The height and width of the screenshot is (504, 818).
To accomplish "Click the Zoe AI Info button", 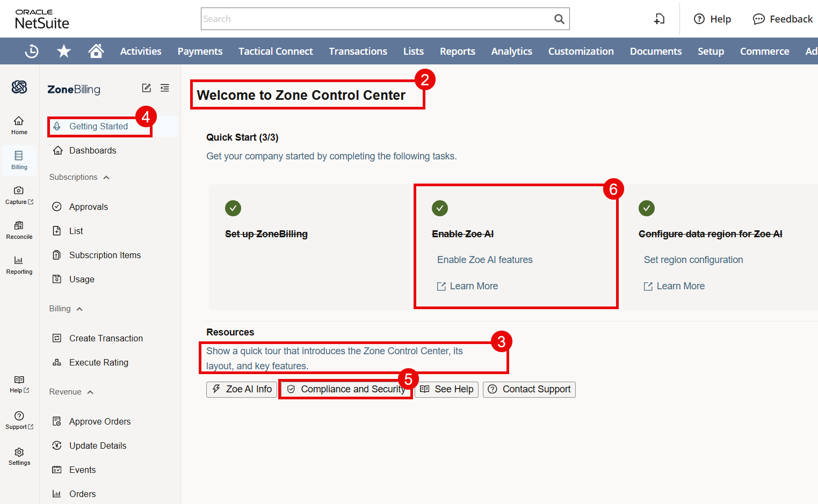I will coord(242,389).
